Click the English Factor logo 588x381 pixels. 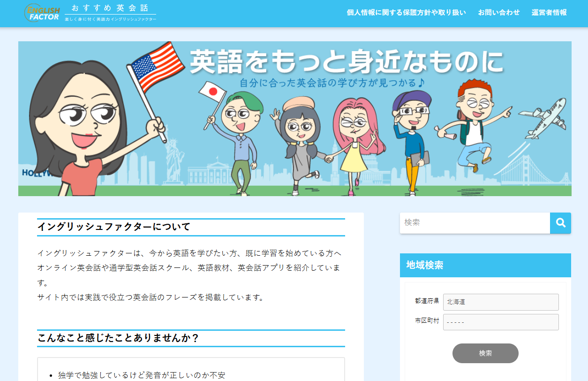(42, 13)
